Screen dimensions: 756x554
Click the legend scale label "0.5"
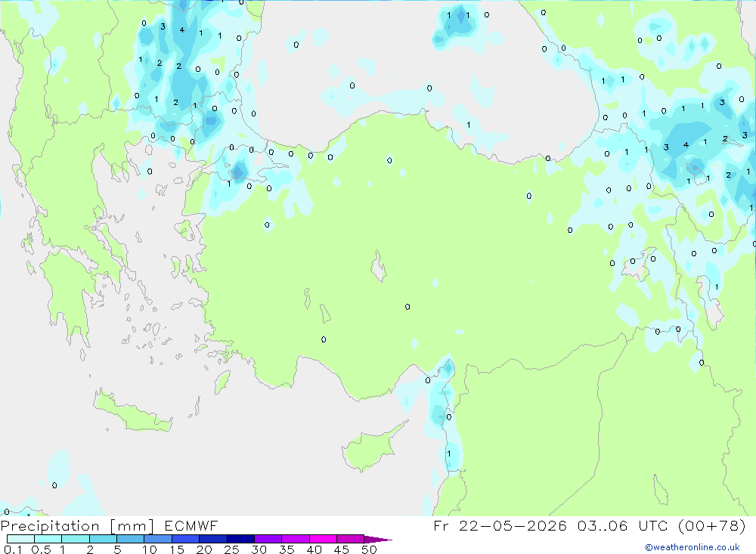tap(41, 549)
